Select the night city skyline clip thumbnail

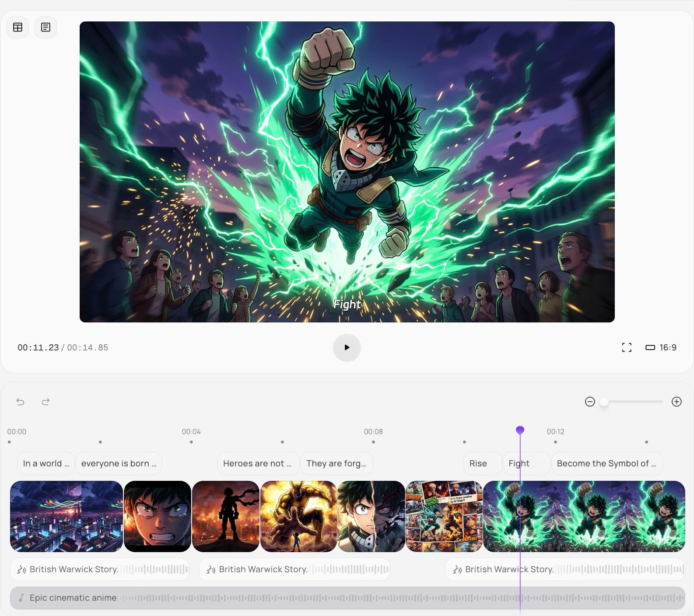[67, 516]
